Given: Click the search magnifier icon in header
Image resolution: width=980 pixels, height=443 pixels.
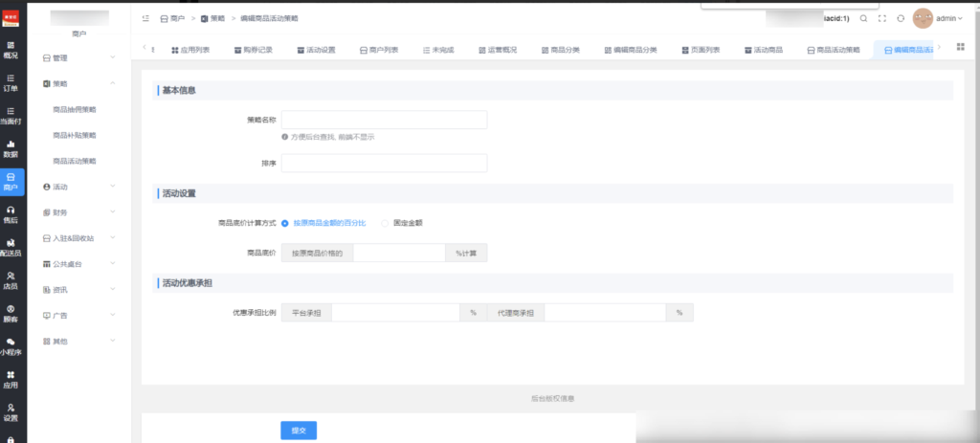Looking at the screenshot, I should tap(863, 19).
